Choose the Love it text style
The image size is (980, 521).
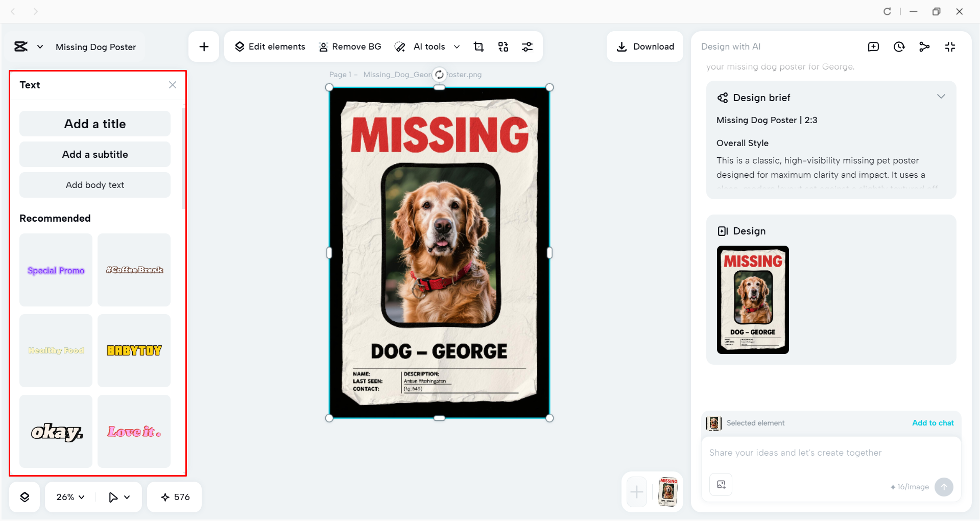134,431
